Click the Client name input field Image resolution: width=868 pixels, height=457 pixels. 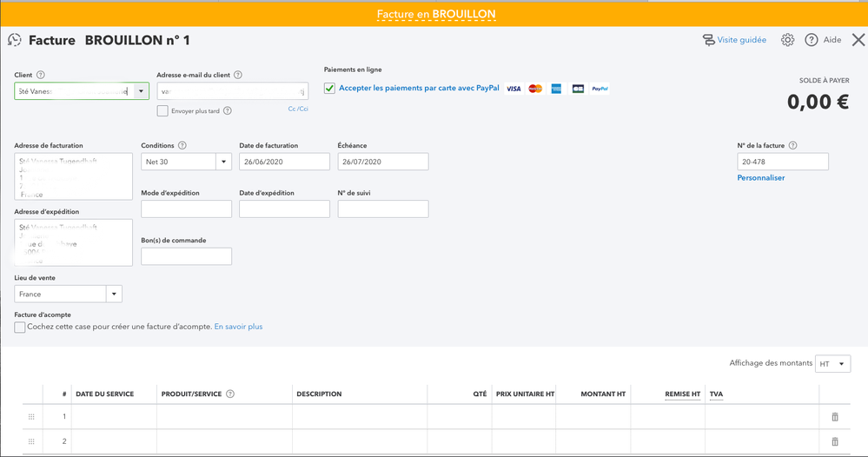(x=74, y=91)
